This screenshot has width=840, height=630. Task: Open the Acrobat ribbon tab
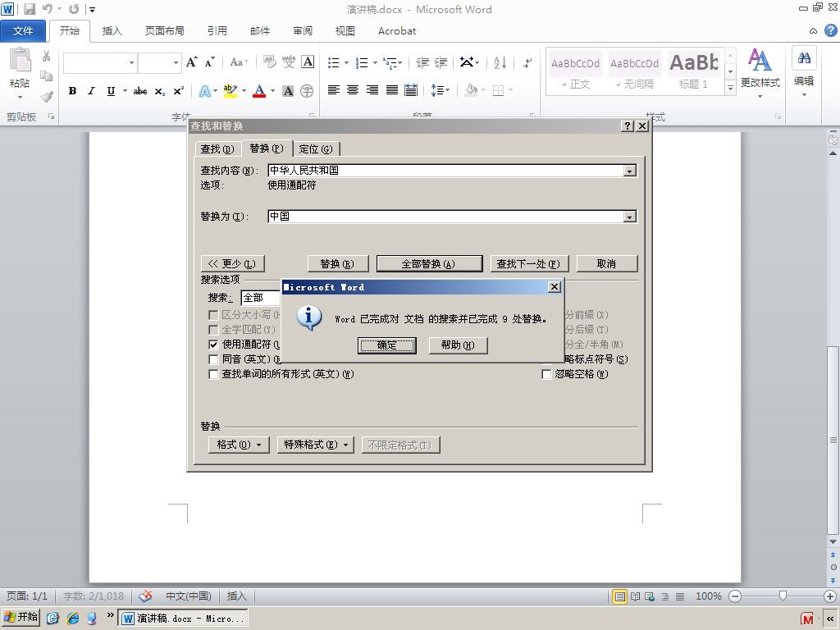click(397, 31)
